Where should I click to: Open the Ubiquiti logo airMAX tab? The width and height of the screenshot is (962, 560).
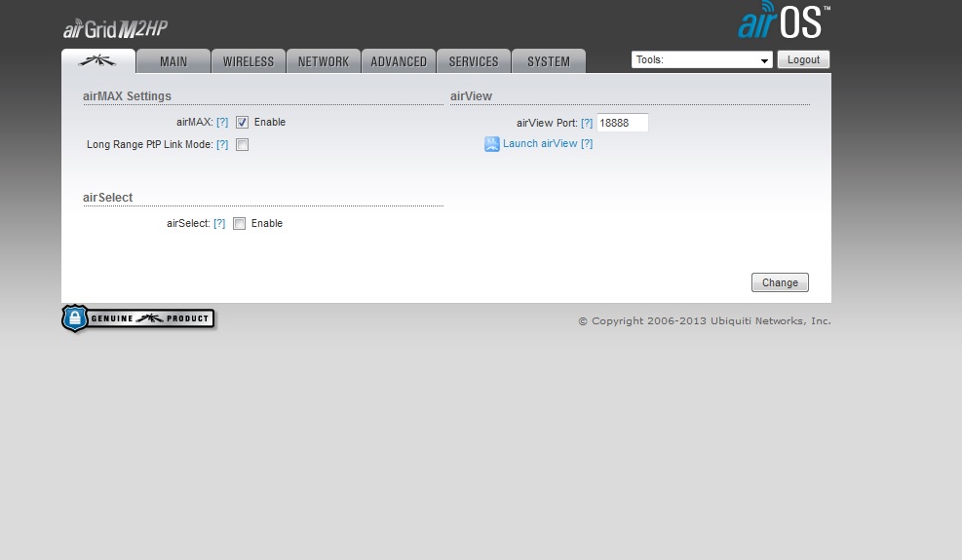click(98, 60)
